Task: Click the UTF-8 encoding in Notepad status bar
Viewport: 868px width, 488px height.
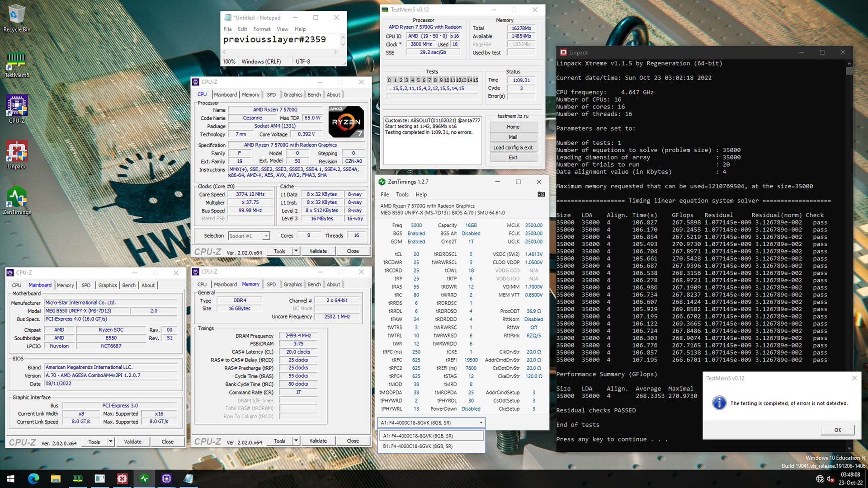Action: click(303, 61)
